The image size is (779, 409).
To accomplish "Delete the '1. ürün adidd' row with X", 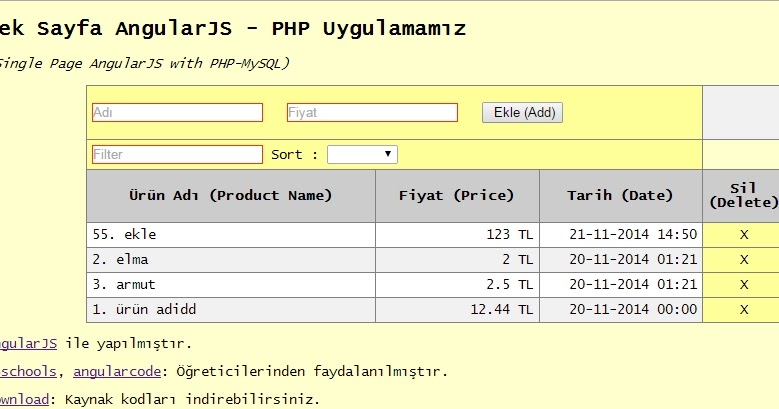I will coord(744,310).
